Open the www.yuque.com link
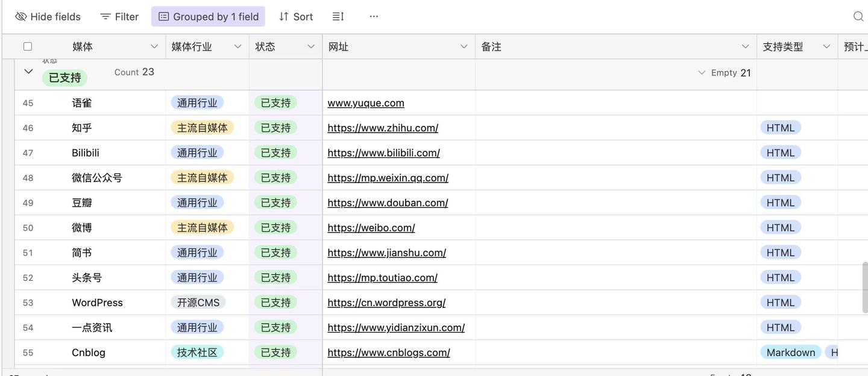The height and width of the screenshot is (376, 868). point(365,102)
